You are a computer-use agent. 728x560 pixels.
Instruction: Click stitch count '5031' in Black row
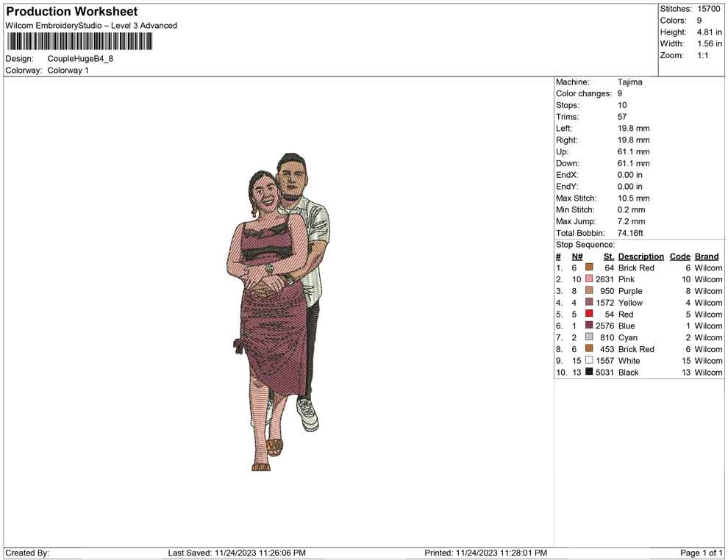click(605, 372)
